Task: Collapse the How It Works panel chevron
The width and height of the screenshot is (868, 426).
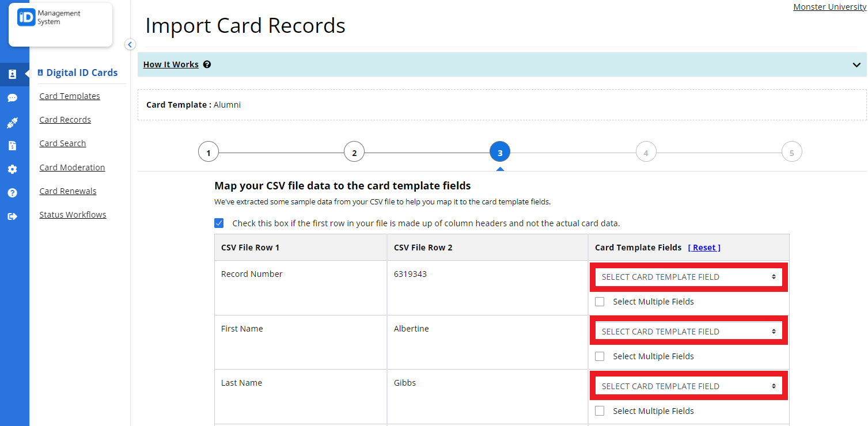Action: [x=856, y=64]
